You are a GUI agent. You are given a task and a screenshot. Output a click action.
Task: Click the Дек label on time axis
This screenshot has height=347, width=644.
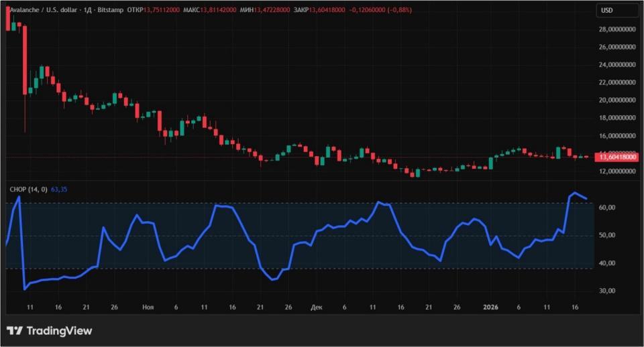pos(317,307)
